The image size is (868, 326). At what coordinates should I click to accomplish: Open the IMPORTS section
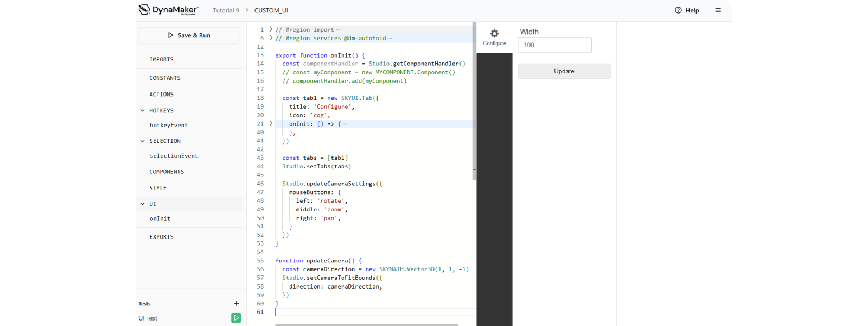[162, 60]
